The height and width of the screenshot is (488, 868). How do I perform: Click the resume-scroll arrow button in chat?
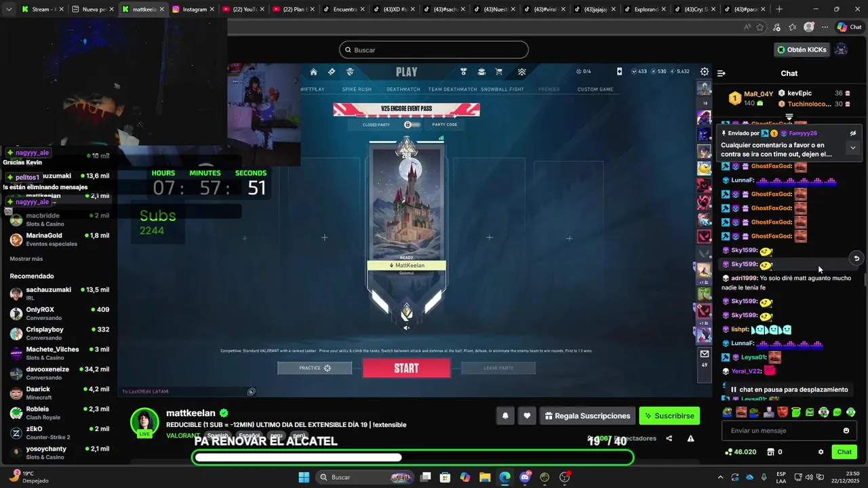pyautogui.click(x=856, y=258)
